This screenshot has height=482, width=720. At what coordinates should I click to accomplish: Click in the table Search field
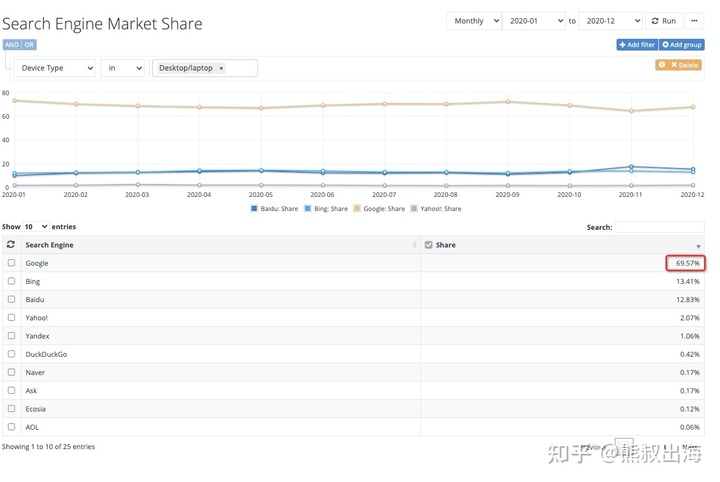click(659, 227)
